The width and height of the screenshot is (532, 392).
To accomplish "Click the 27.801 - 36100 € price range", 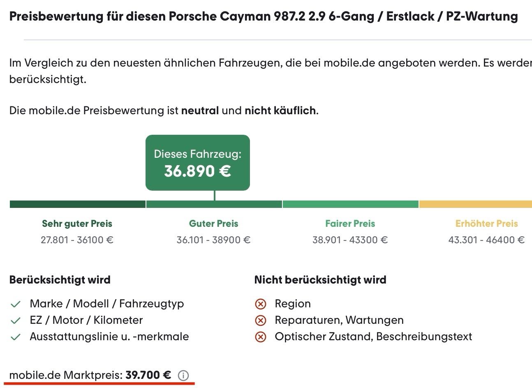I will [77, 240].
